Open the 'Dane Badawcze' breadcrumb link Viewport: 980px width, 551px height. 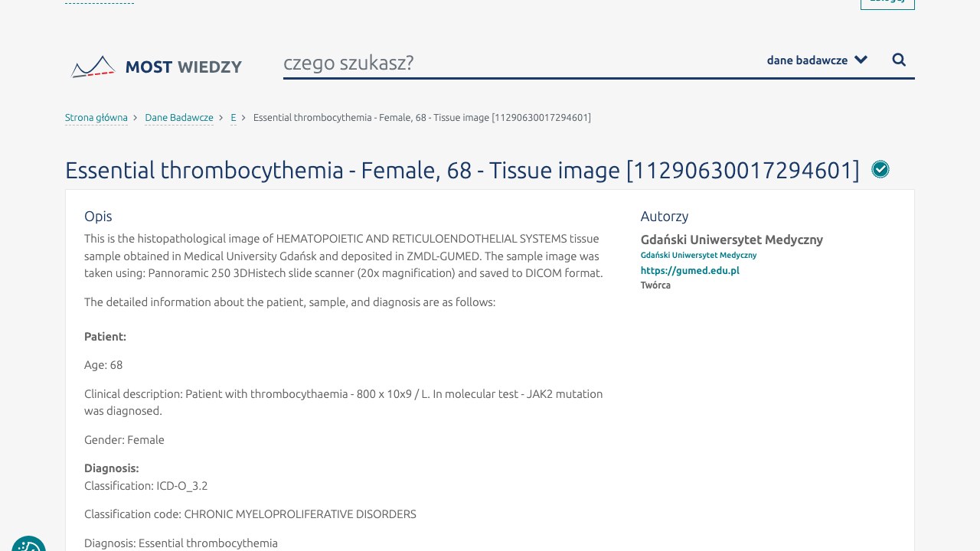click(179, 118)
